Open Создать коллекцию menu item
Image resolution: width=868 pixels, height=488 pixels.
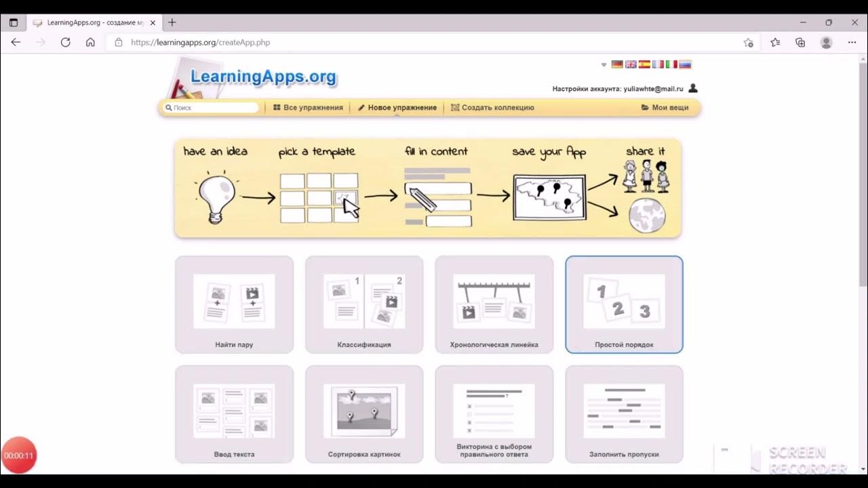coord(492,108)
